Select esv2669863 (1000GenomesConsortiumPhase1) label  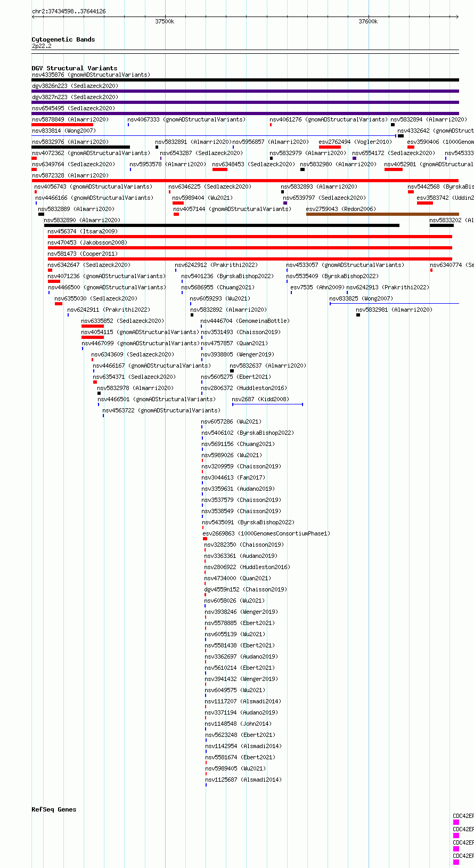pyautogui.click(x=267, y=533)
